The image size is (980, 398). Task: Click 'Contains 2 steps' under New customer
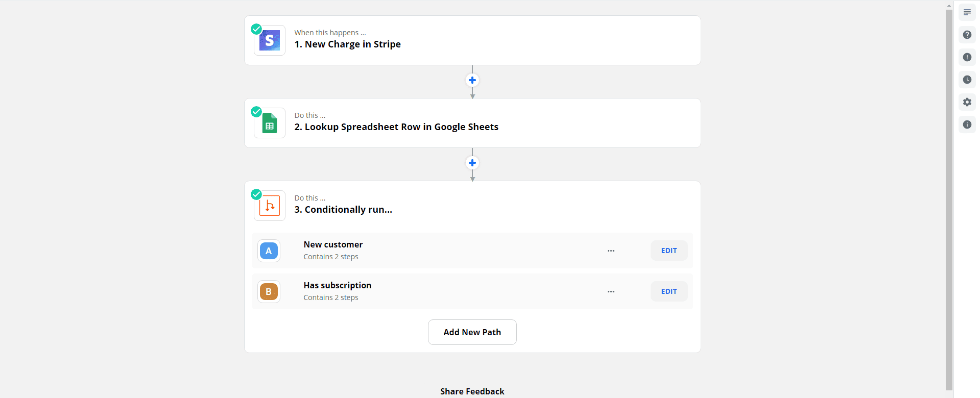pyautogui.click(x=331, y=257)
